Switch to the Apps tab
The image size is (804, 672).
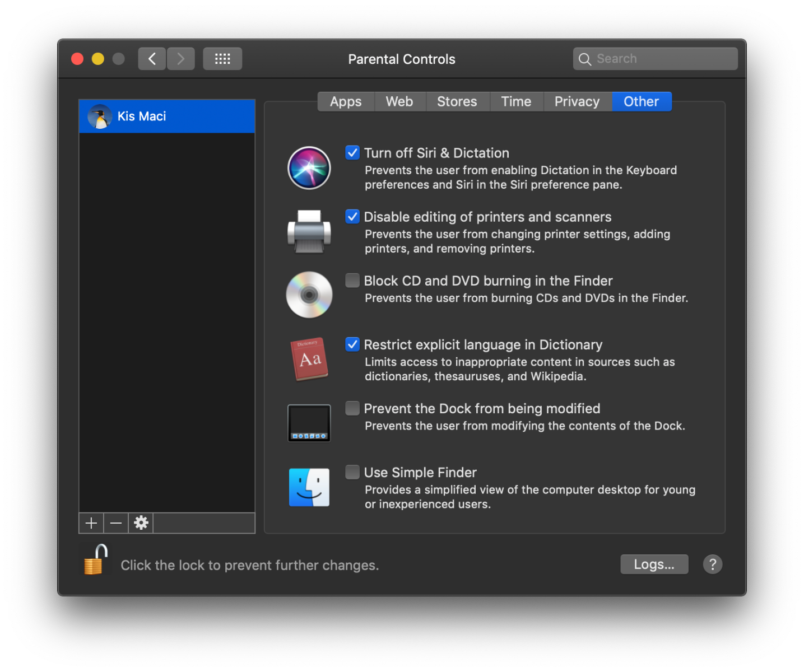[x=346, y=102]
